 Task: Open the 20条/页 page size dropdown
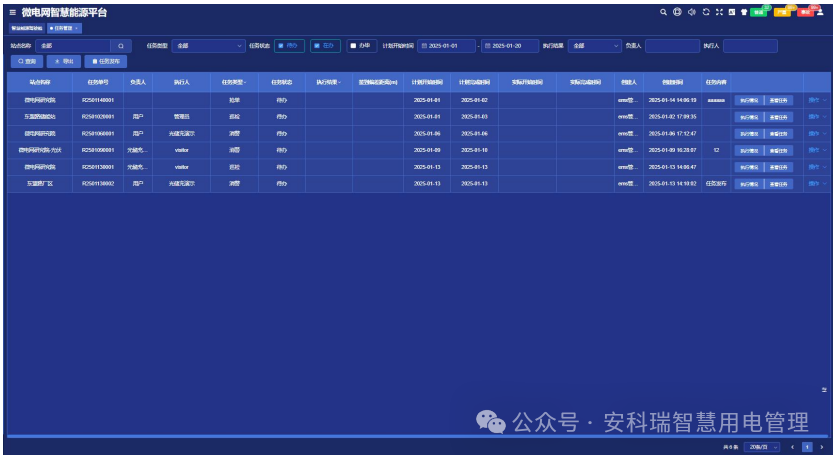pos(762,447)
